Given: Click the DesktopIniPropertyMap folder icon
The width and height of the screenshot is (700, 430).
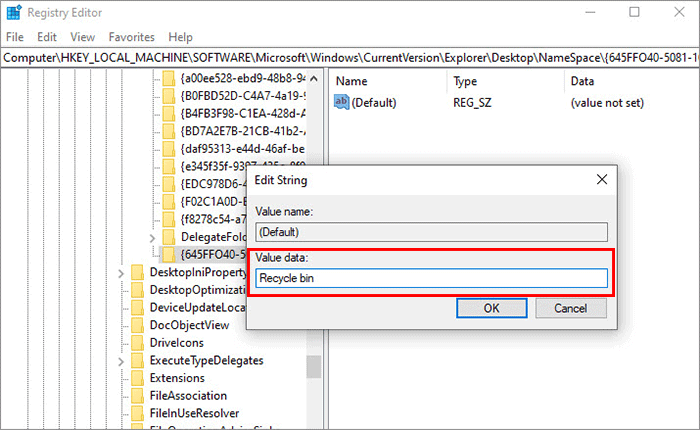Looking at the screenshot, I should coord(138,272).
